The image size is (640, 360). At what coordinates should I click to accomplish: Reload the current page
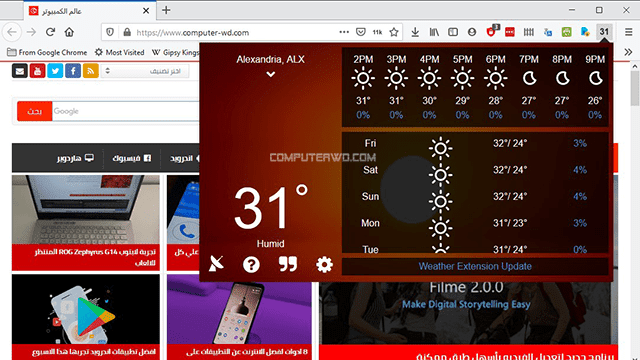pos(50,32)
